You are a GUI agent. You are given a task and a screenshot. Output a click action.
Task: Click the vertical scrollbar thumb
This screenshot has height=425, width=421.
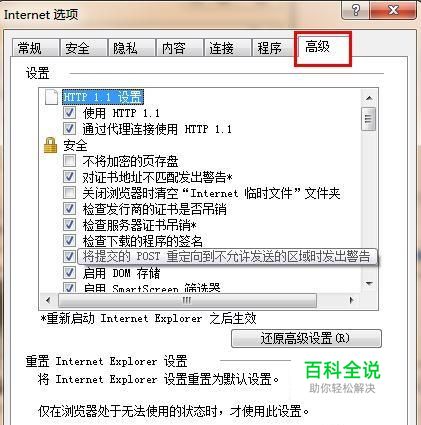pos(369,119)
